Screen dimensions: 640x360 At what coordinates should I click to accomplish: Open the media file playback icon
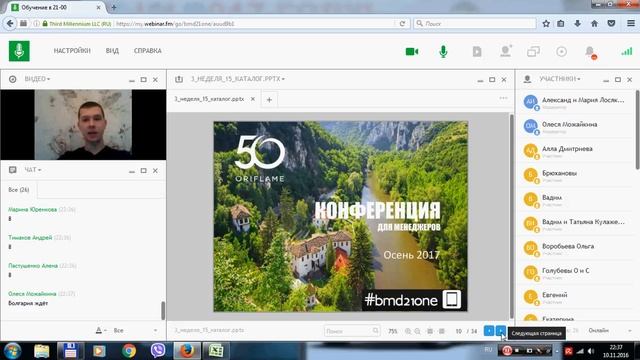[477, 51]
